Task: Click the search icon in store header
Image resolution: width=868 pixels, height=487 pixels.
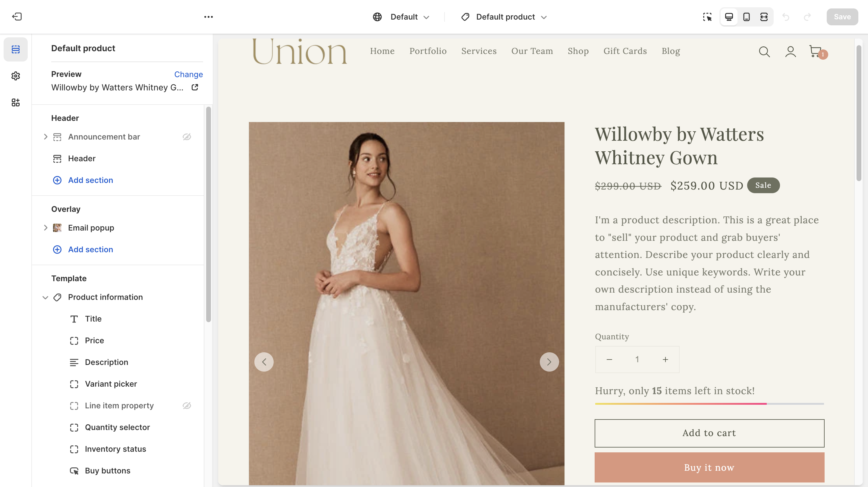Action: [764, 52]
